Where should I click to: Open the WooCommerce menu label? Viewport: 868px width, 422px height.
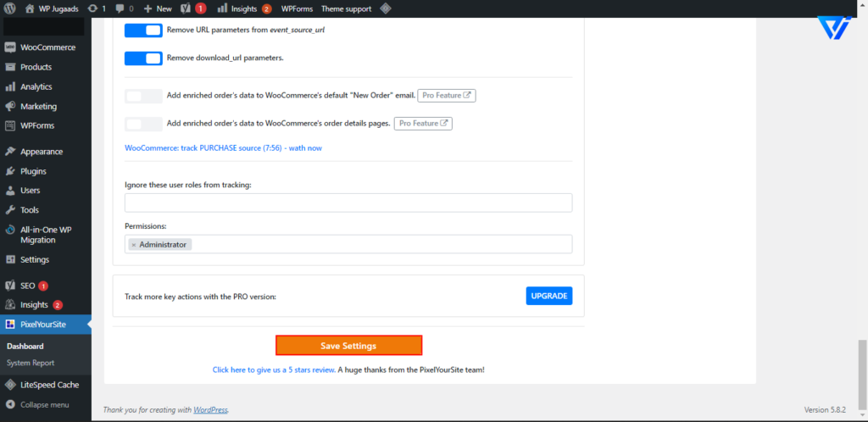[47, 47]
